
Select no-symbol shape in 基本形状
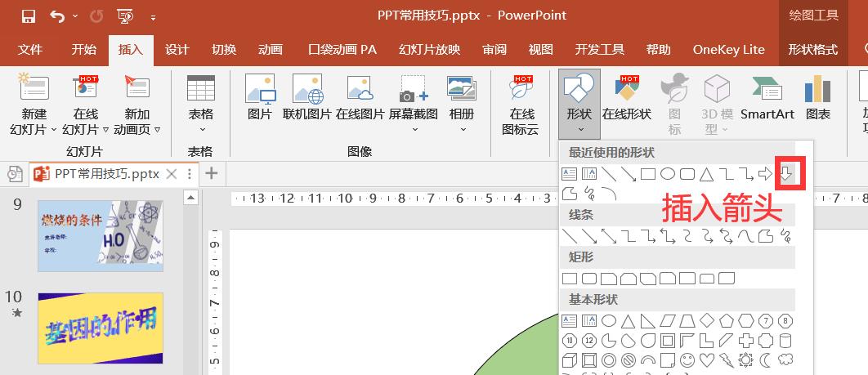click(x=629, y=360)
